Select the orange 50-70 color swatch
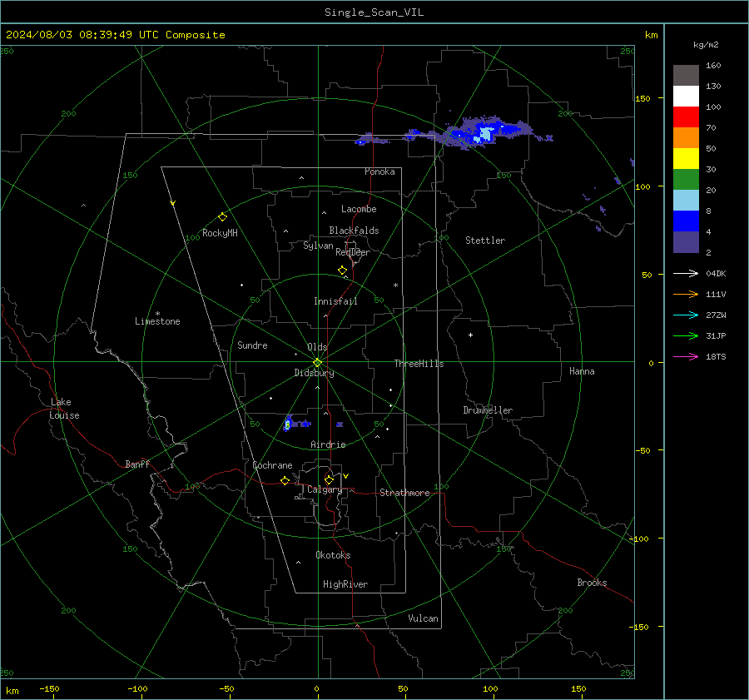Viewport: 749px width, 700px height. point(686,138)
